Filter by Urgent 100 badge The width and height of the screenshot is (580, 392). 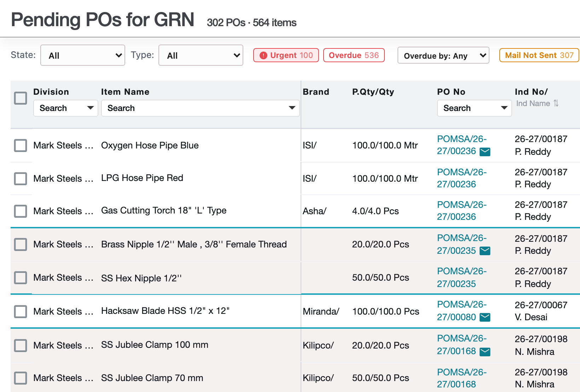point(286,55)
